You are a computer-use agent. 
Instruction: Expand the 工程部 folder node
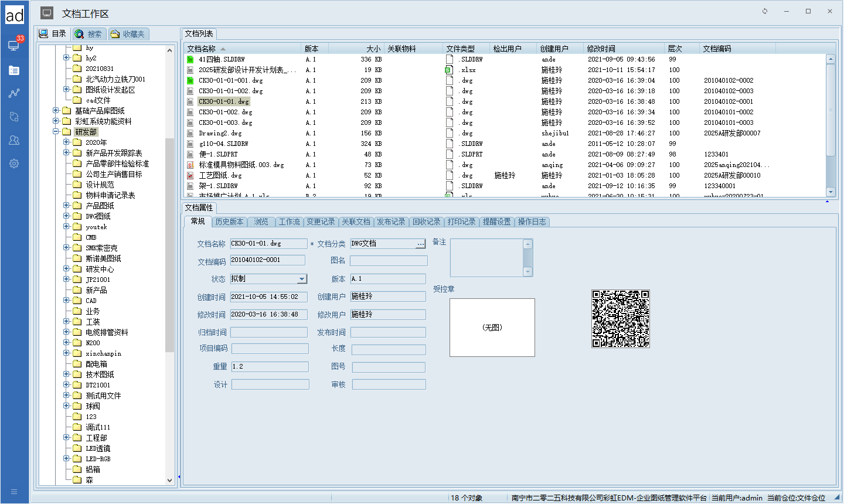[66, 438]
